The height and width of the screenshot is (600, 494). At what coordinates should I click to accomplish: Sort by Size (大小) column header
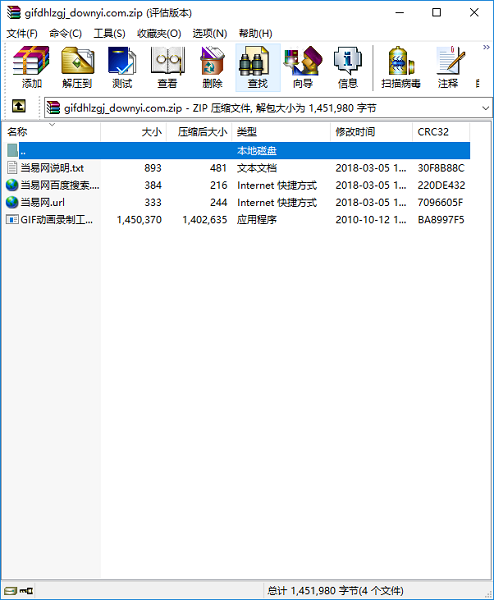[134, 132]
